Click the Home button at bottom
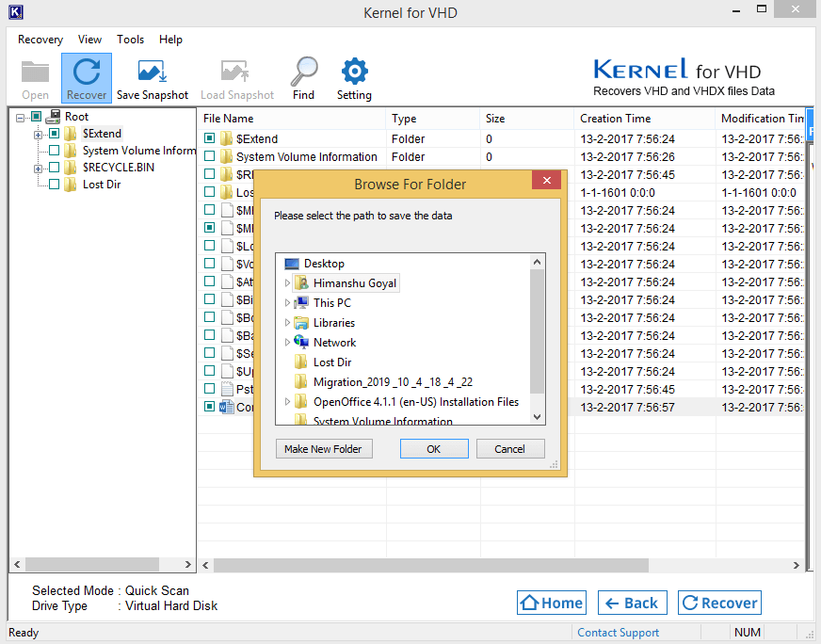 (x=552, y=604)
